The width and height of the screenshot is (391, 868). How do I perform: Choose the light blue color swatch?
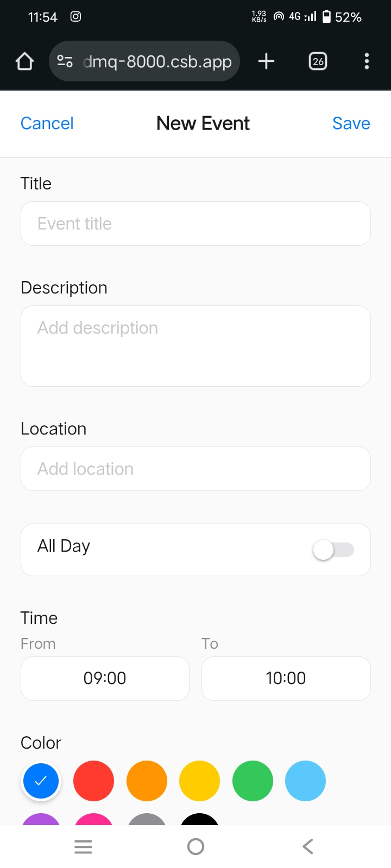[305, 781]
